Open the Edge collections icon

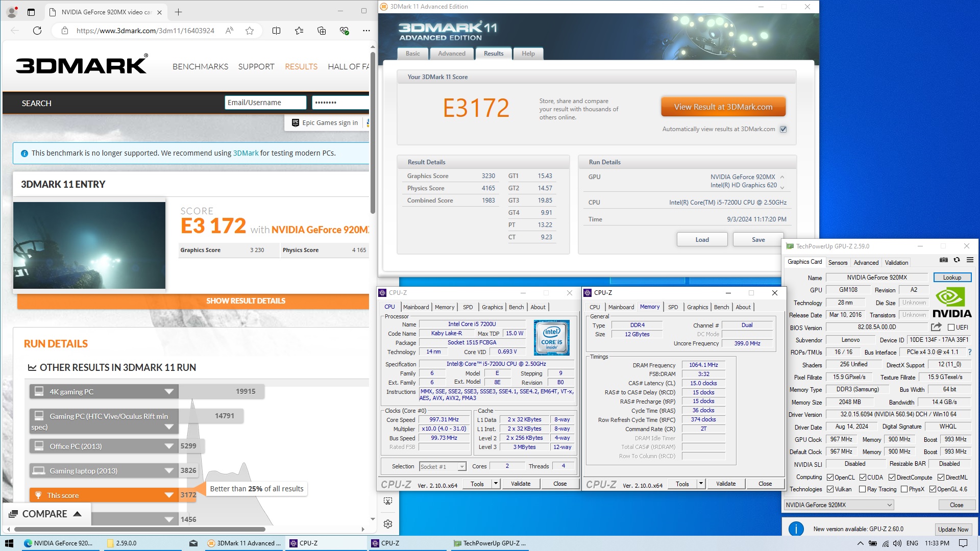pyautogui.click(x=322, y=31)
